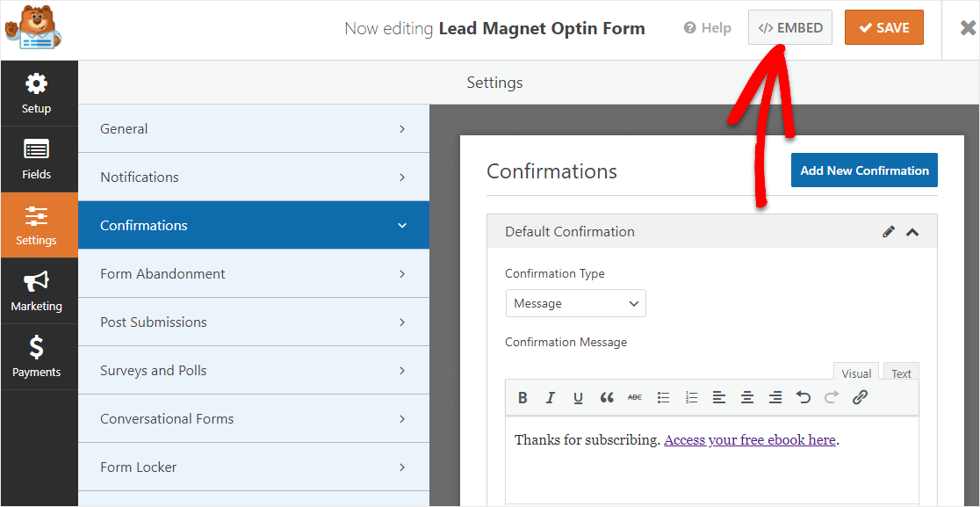Edit Default Confirmation name pencil icon
Screen dimensions: 980x507
tap(888, 232)
